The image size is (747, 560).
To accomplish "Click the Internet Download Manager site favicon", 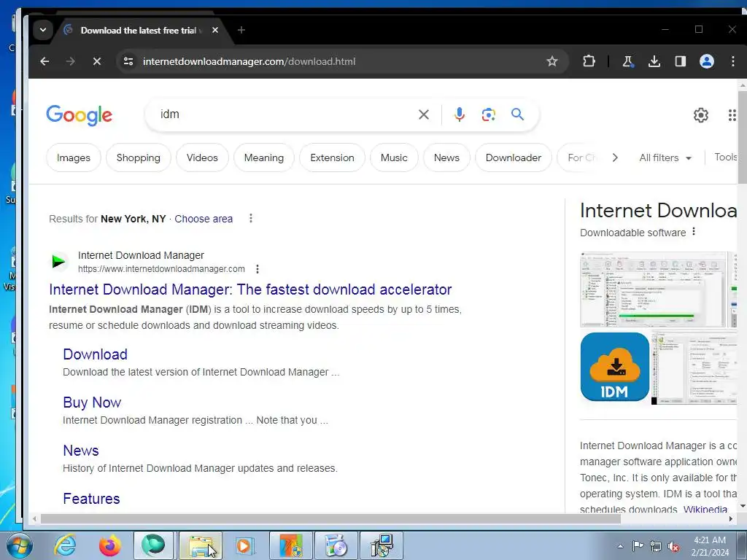I will pos(59,262).
